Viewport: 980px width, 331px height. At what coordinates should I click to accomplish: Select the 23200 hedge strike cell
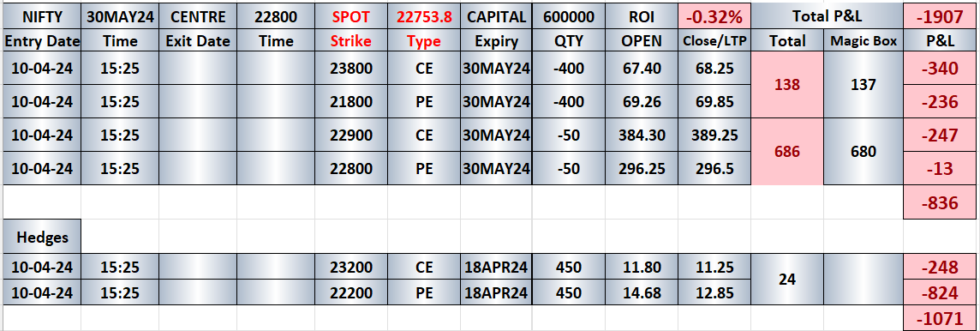point(350,268)
